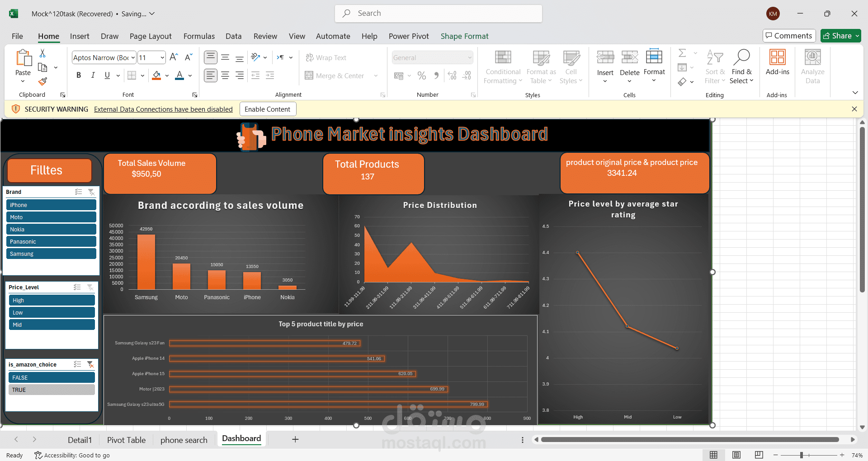Click the Copy icon in Clipboard

pos(42,67)
